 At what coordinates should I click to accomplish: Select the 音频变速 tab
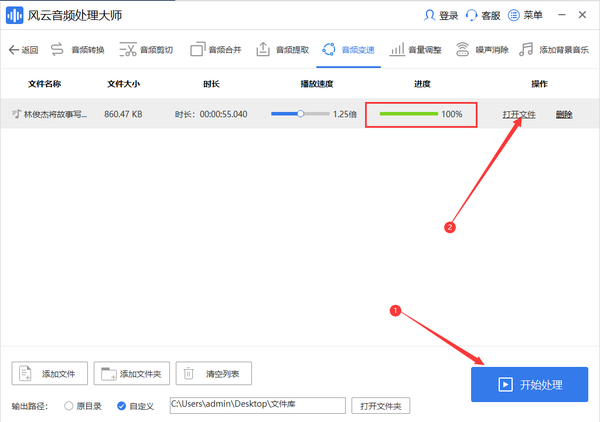(348, 50)
